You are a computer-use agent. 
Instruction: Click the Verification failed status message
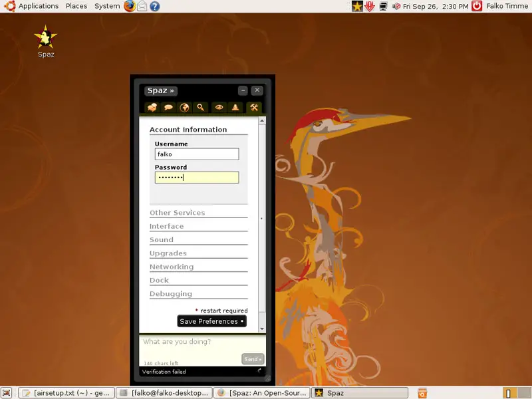pyautogui.click(x=164, y=372)
